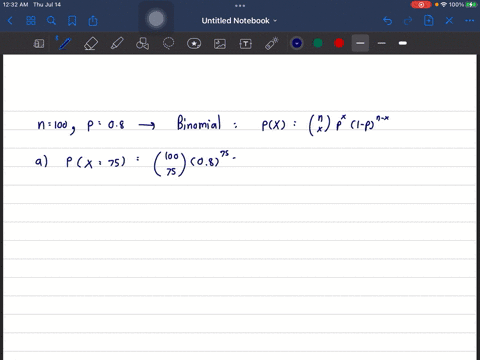The image size is (480, 360).
Task: Open the Untitled Notebook title dropdown
Action: coord(239,21)
